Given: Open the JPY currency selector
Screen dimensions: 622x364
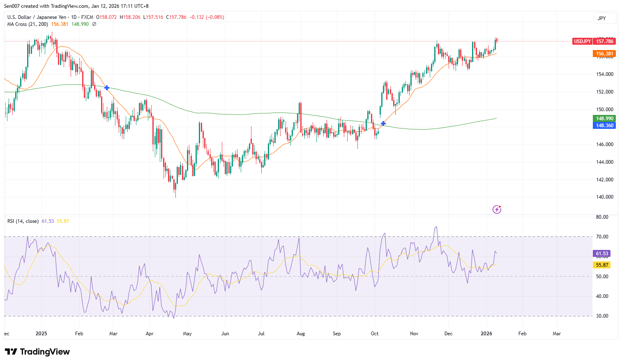Looking at the screenshot, I should point(604,18).
